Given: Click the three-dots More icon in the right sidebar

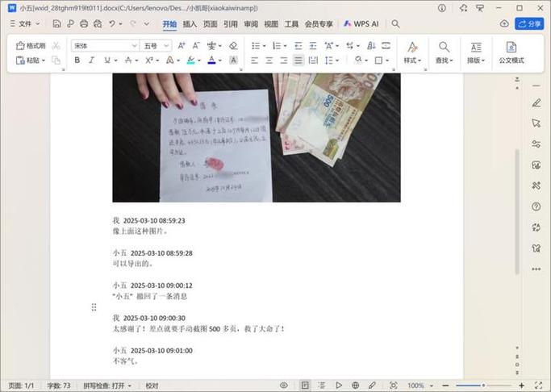Looking at the screenshot, I should click(536, 269).
